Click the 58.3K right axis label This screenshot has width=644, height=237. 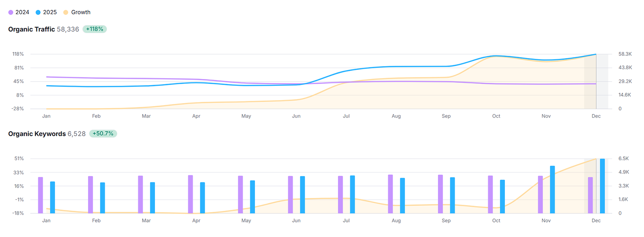tap(625, 54)
